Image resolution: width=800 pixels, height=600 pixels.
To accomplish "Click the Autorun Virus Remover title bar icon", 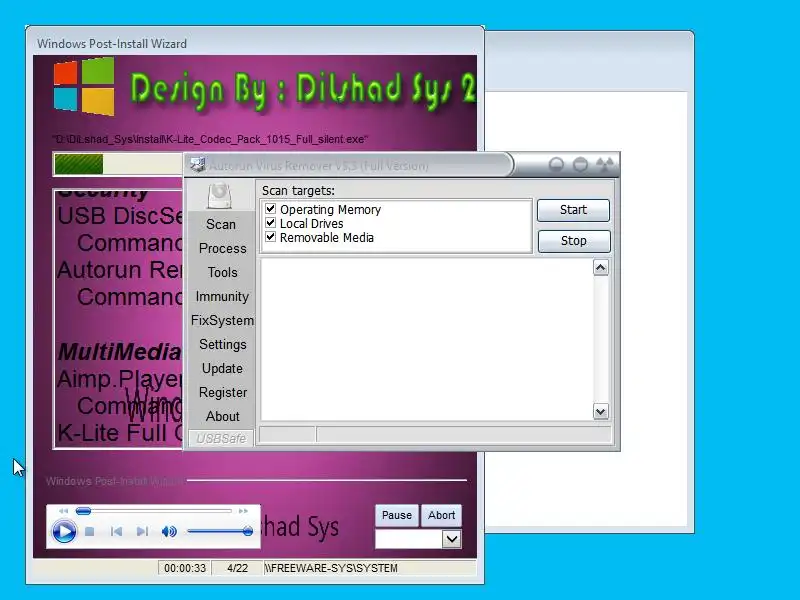I will pyautogui.click(x=197, y=165).
